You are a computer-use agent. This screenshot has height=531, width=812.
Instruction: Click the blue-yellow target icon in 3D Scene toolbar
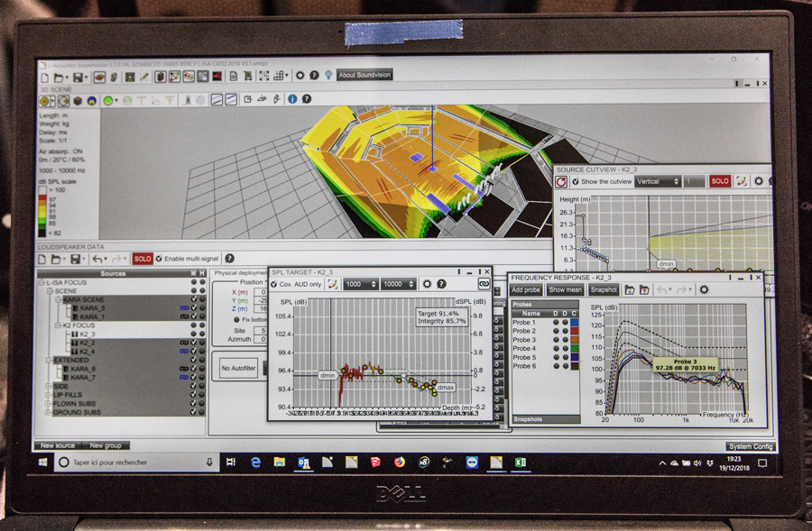click(x=92, y=101)
